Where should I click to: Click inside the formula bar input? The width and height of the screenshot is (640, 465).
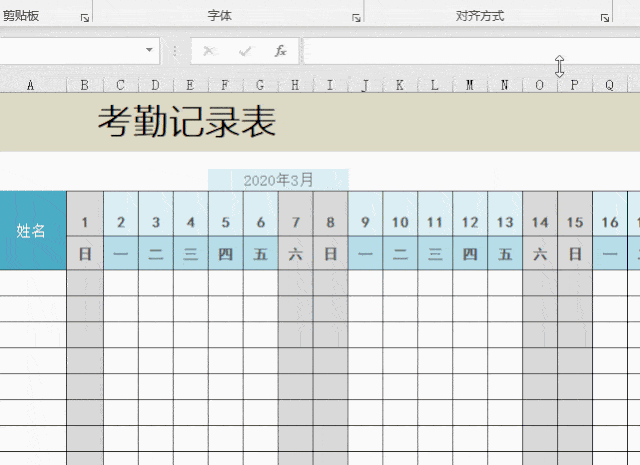pyautogui.click(x=472, y=51)
